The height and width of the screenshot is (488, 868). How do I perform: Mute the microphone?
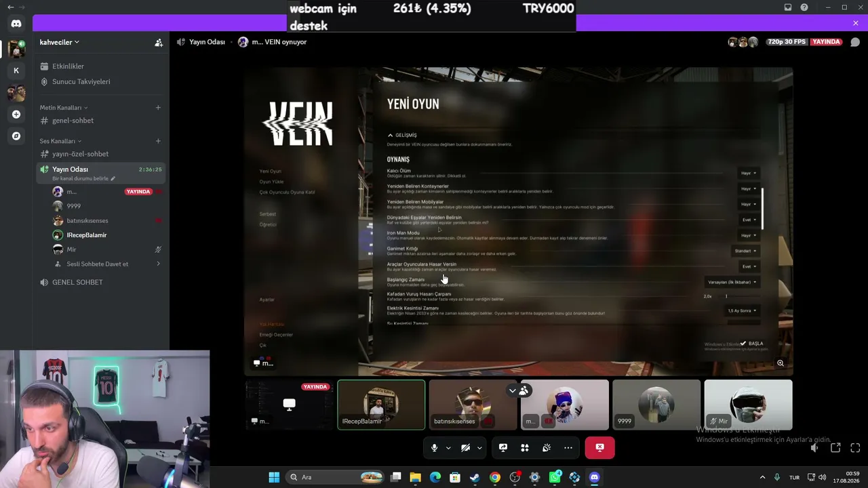pyautogui.click(x=435, y=448)
